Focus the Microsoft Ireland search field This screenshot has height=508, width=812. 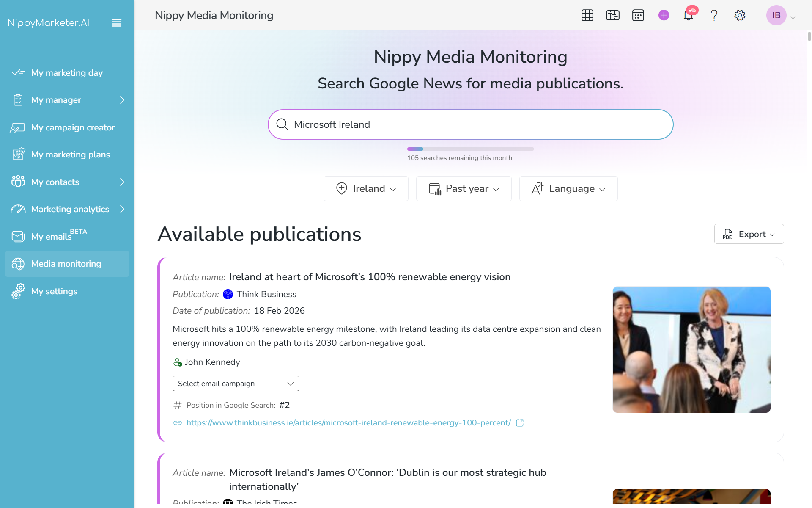(x=470, y=124)
